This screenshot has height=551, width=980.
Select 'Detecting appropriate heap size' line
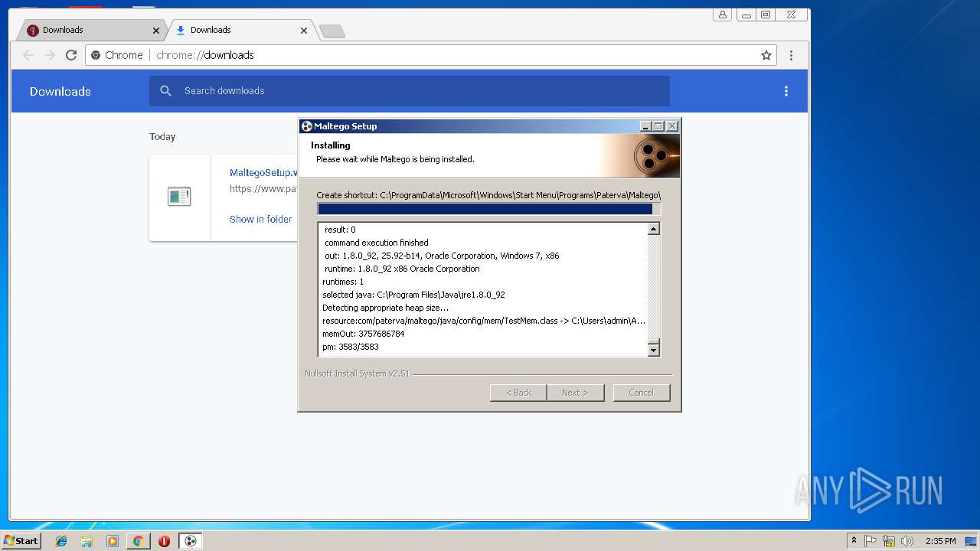385,308
